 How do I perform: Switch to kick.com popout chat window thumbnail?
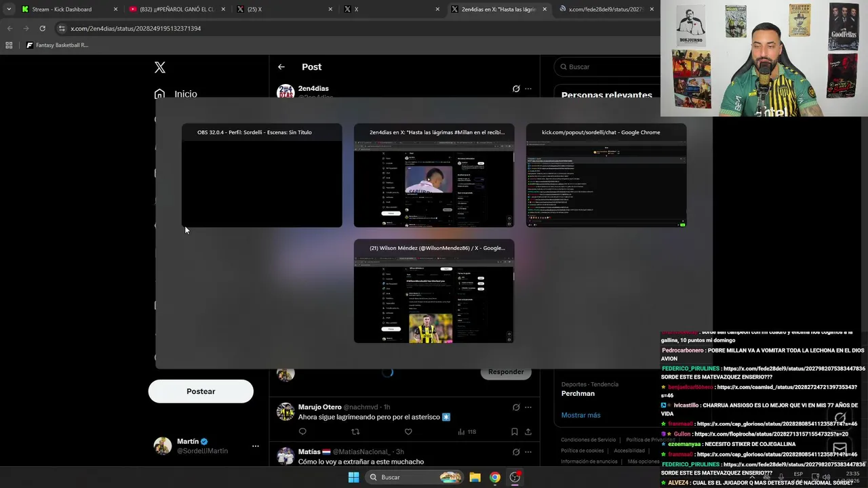click(x=606, y=176)
